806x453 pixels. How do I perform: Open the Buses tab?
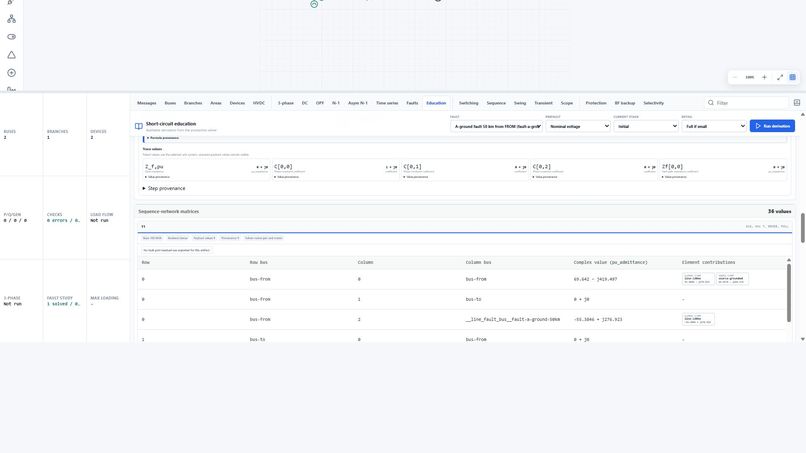pyautogui.click(x=170, y=103)
